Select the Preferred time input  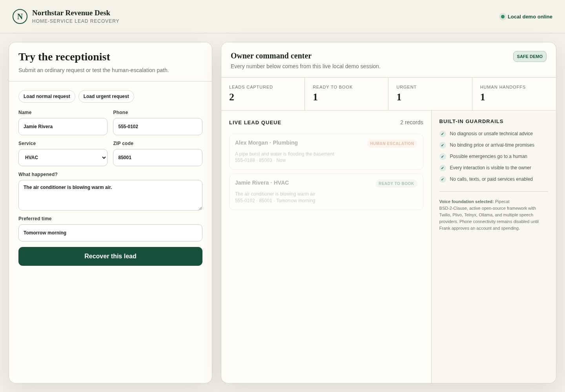tap(110, 233)
